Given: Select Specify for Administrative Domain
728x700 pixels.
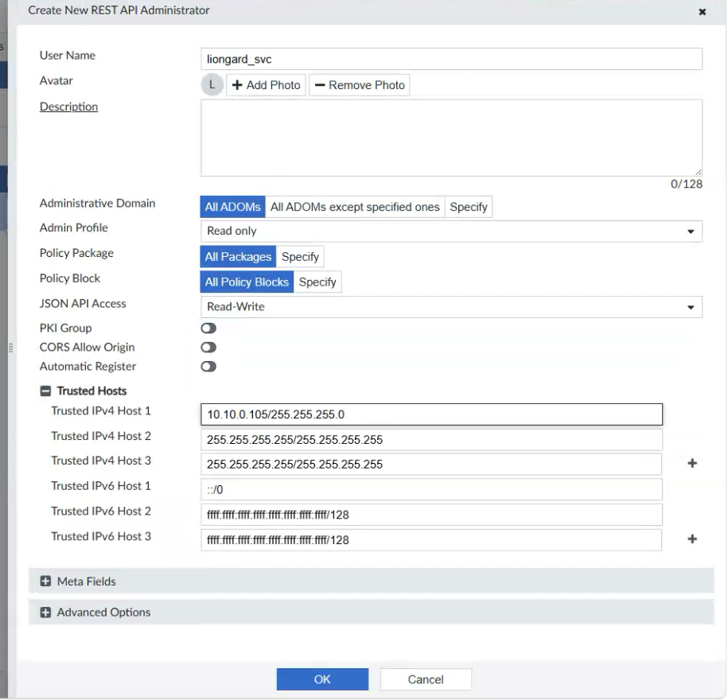Looking at the screenshot, I should tap(469, 207).
